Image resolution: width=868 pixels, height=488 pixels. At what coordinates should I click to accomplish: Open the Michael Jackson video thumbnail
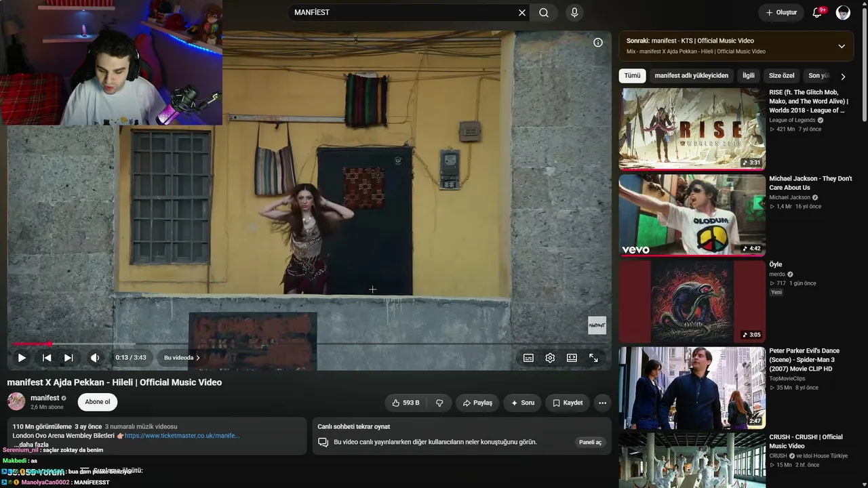[692, 215]
